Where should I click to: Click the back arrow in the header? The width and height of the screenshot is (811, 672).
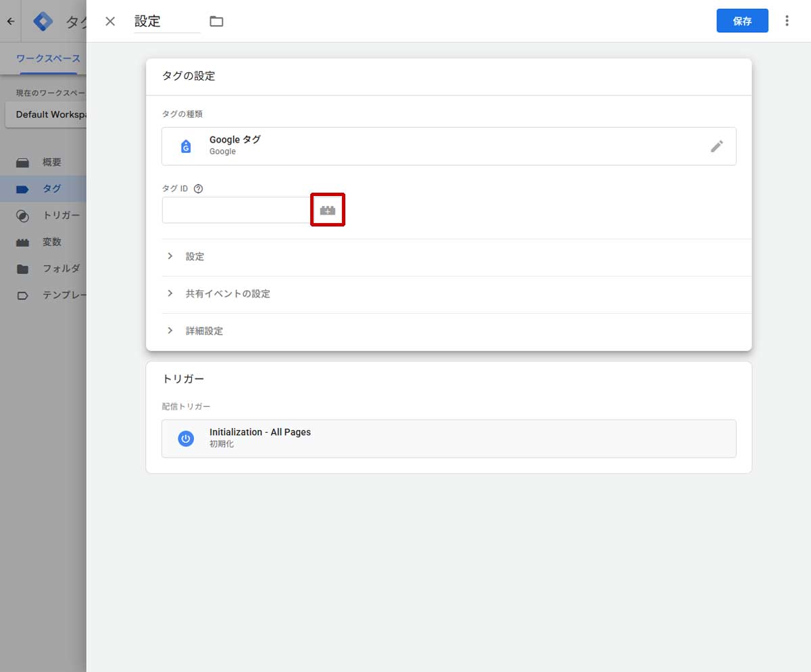tap(10, 21)
